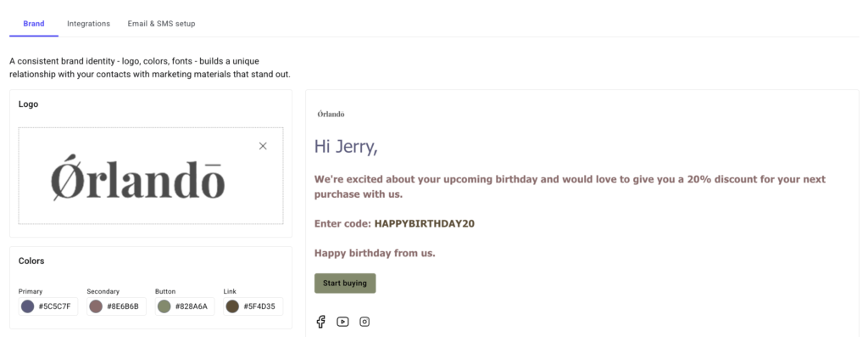The image size is (868, 337).
Task: Click the small Orlando logo in preview
Action: (x=331, y=114)
